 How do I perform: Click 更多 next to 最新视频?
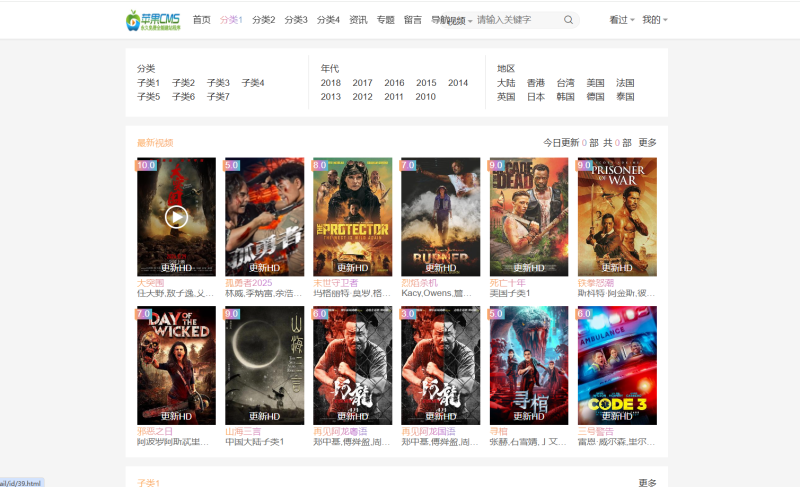647,143
